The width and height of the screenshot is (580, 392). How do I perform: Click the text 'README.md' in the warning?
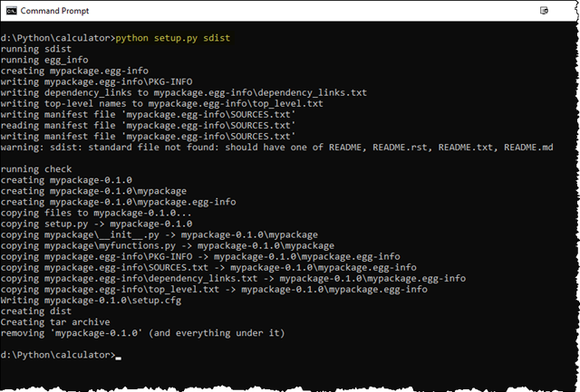click(528, 148)
